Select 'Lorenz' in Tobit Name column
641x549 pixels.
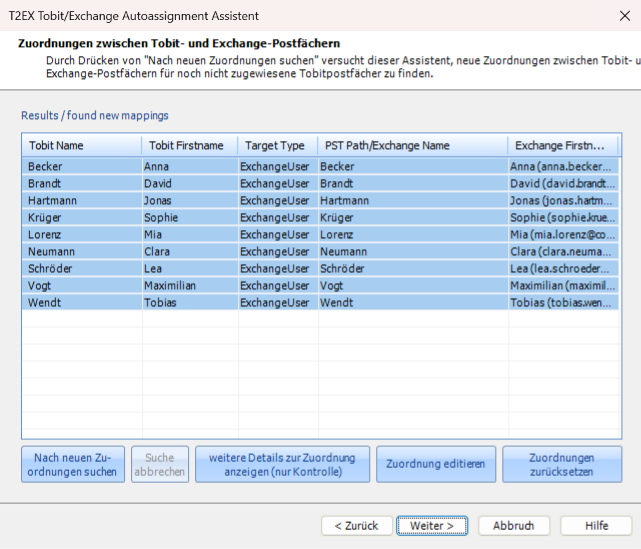tap(82, 235)
